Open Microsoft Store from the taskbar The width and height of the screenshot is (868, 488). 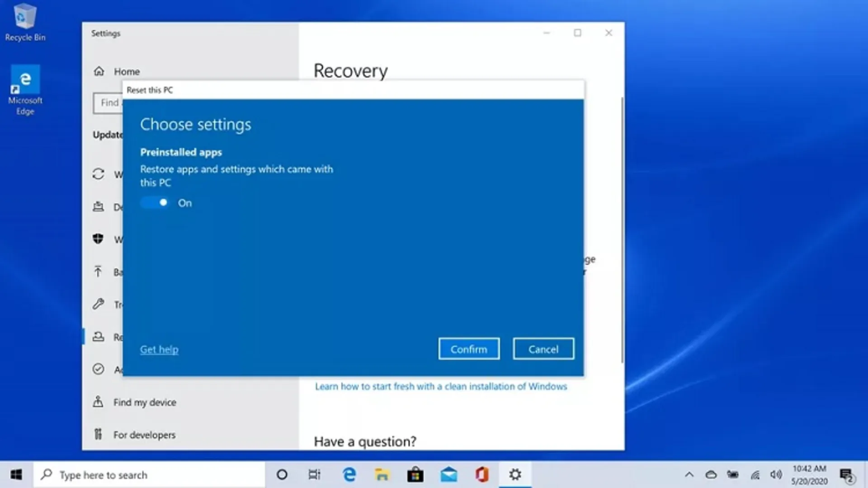(x=415, y=474)
